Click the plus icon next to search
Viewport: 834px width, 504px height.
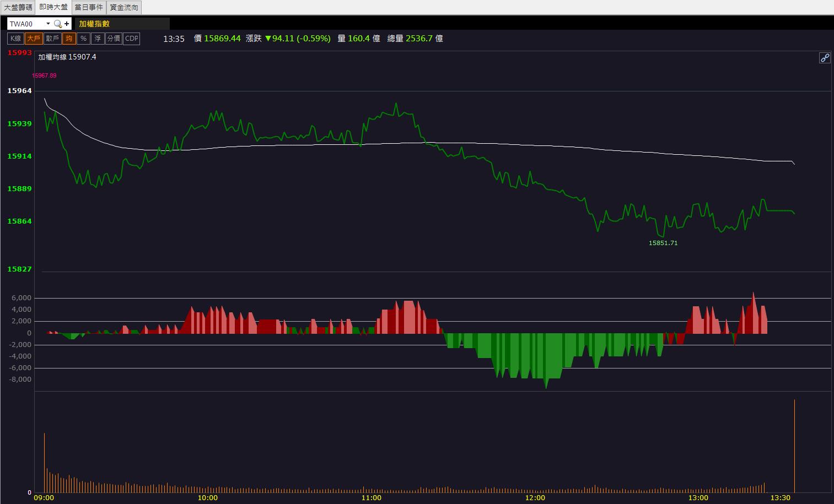(67, 24)
